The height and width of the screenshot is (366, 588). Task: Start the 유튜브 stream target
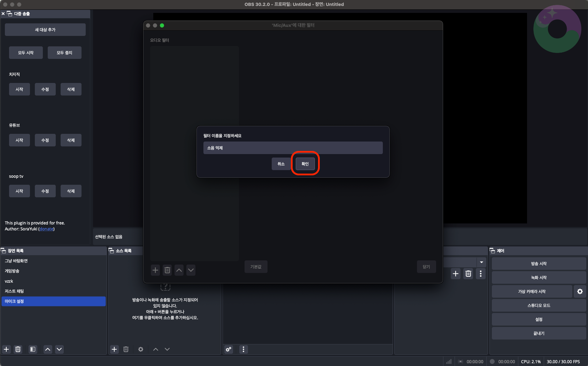pos(20,140)
